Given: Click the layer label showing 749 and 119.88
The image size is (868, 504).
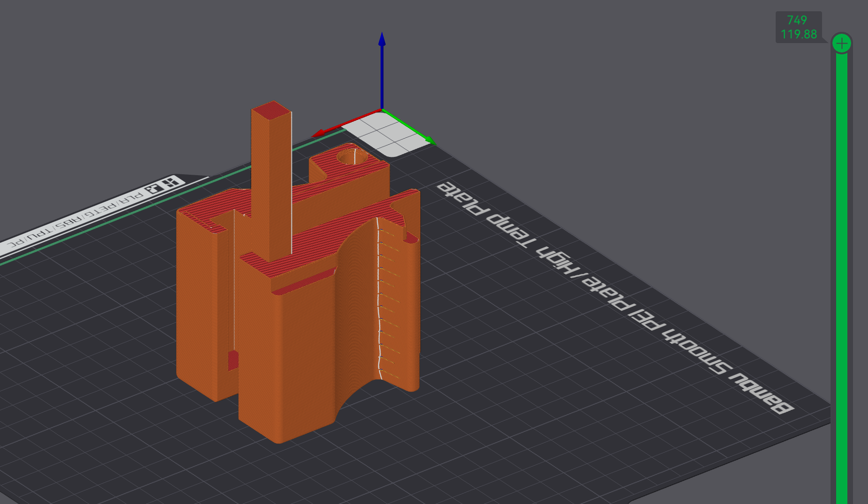Looking at the screenshot, I should [799, 27].
